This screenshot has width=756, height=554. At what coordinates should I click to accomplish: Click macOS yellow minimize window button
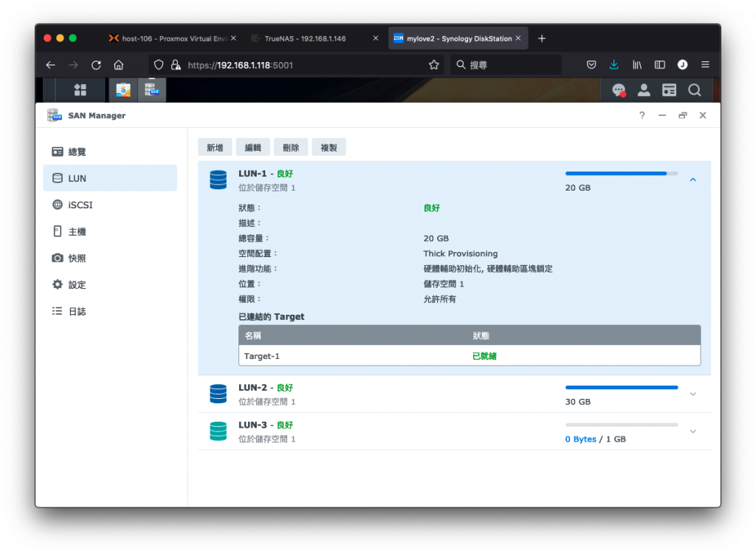point(61,38)
